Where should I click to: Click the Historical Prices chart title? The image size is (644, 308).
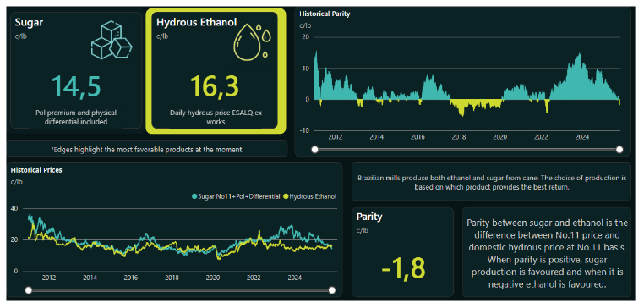point(36,169)
